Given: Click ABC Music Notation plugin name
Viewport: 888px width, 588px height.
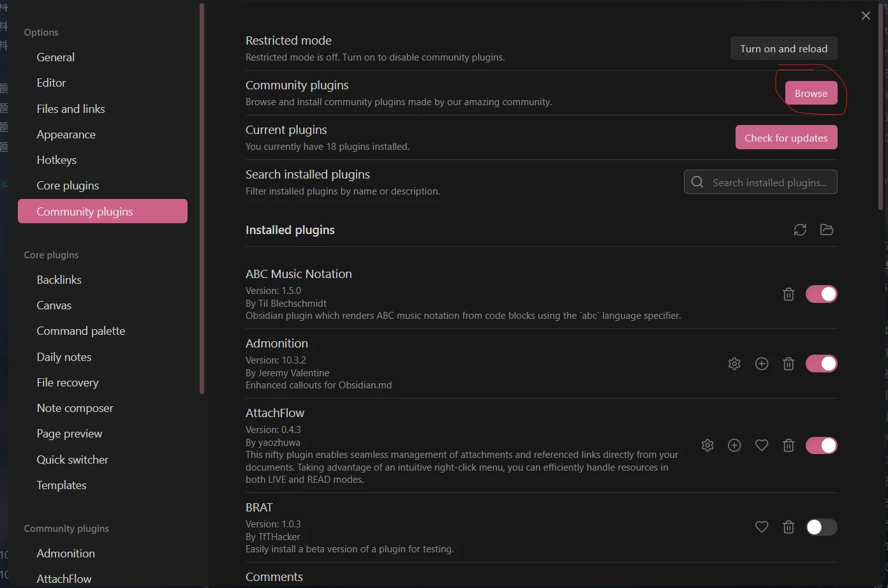Looking at the screenshot, I should (x=299, y=274).
